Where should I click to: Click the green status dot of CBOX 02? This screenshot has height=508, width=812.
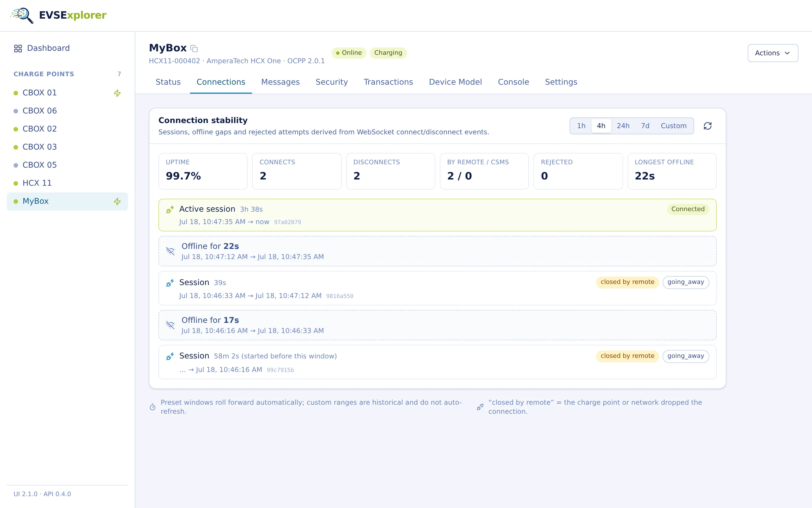16,129
